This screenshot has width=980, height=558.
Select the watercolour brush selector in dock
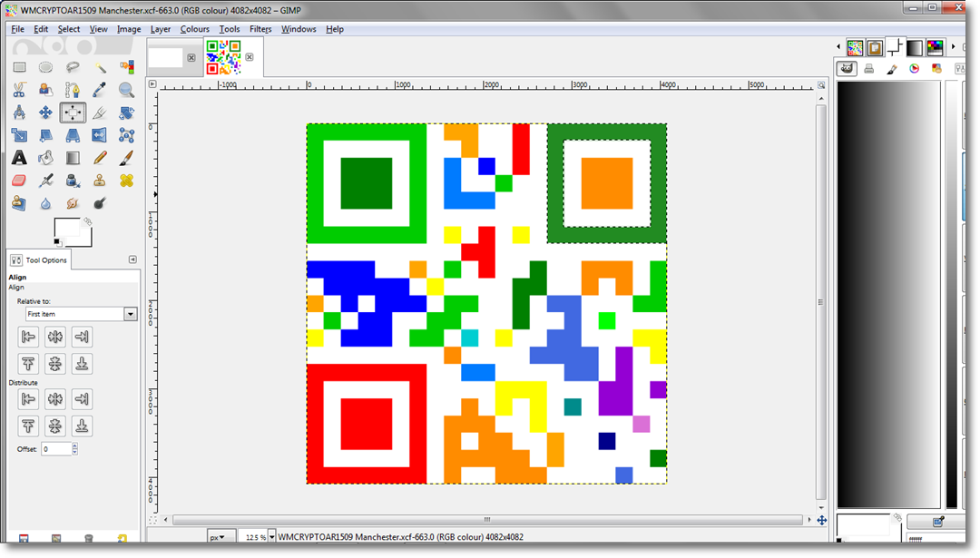[x=892, y=69]
